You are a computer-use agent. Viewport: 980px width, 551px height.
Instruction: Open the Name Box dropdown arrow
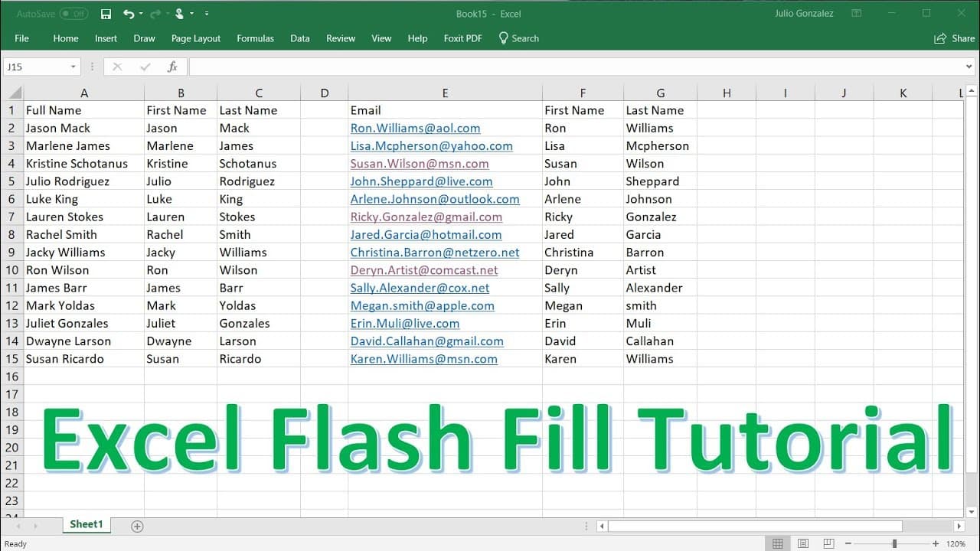[73, 67]
